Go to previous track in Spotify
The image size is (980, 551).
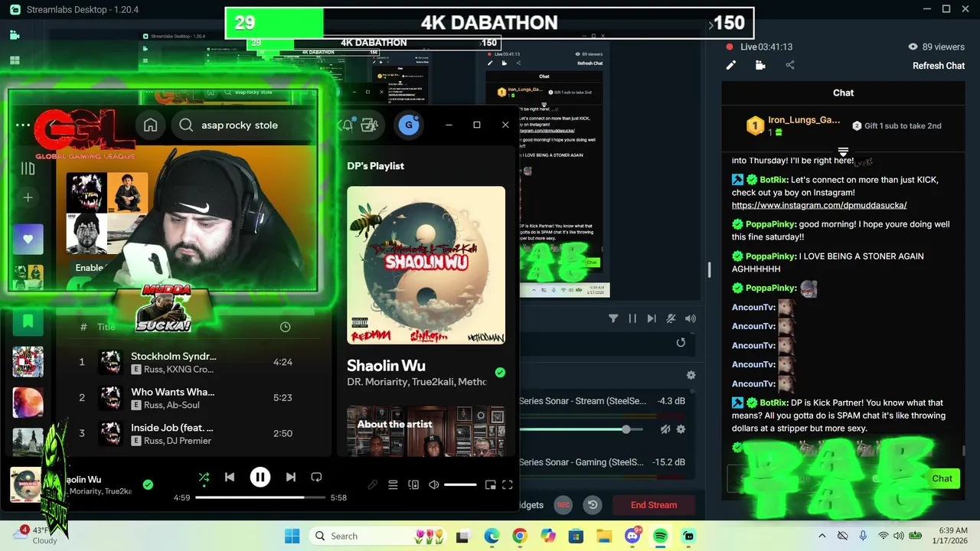[230, 478]
